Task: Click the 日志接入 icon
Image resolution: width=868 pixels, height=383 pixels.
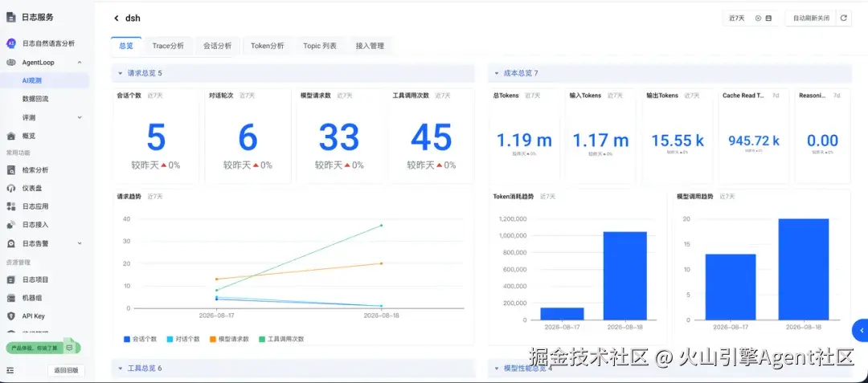Action: (x=11, y=225)
